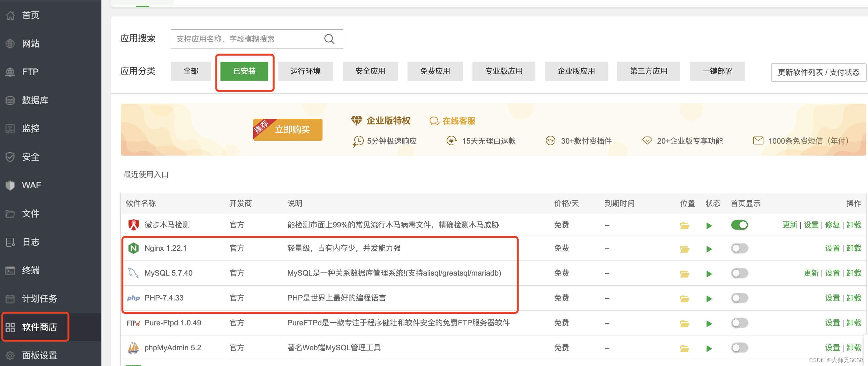Open folder location for 微步木马检测
This screenshot has height=366, width=868.
(684, 226)
